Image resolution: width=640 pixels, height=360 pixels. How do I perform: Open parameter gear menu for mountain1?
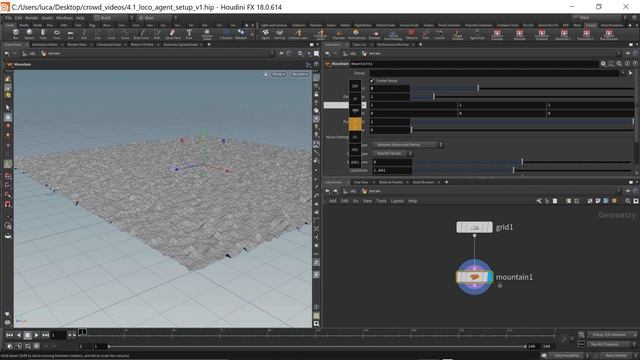coord(603,64)
